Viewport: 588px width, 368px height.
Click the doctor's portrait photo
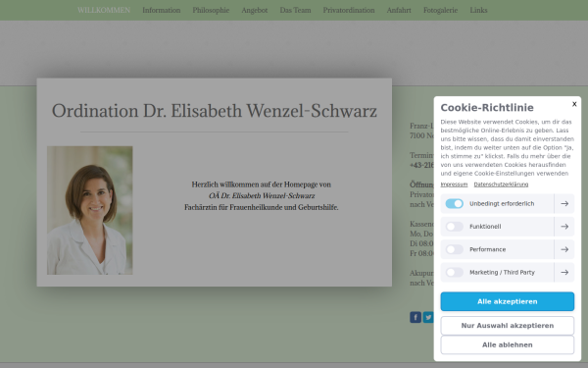tap(89, 210)
